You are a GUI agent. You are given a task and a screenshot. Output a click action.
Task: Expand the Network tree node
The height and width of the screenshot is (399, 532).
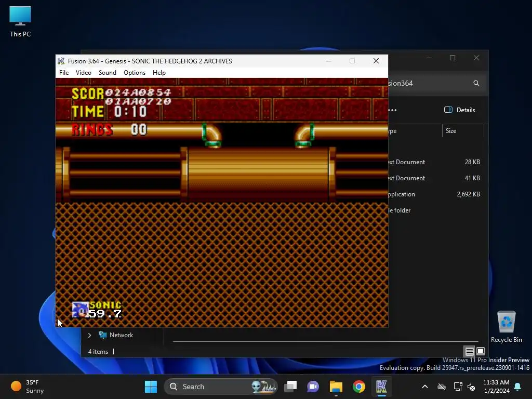(89, 335)
